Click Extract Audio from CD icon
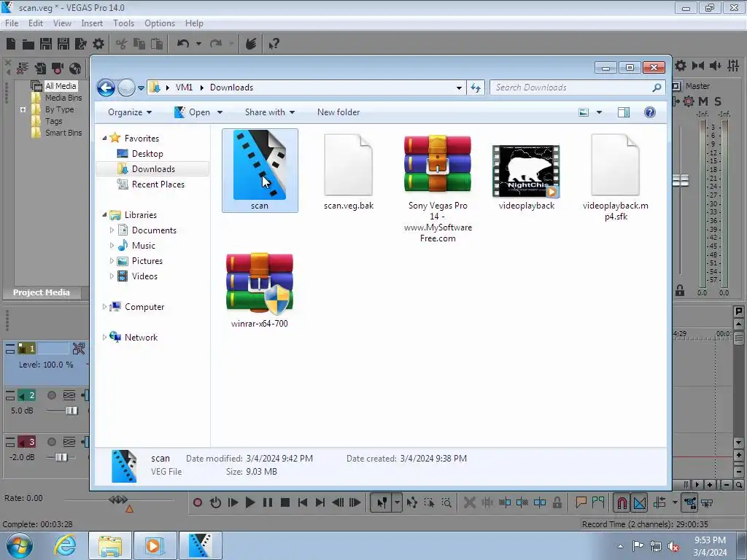747x560 pixels. (x=75, y=69)
